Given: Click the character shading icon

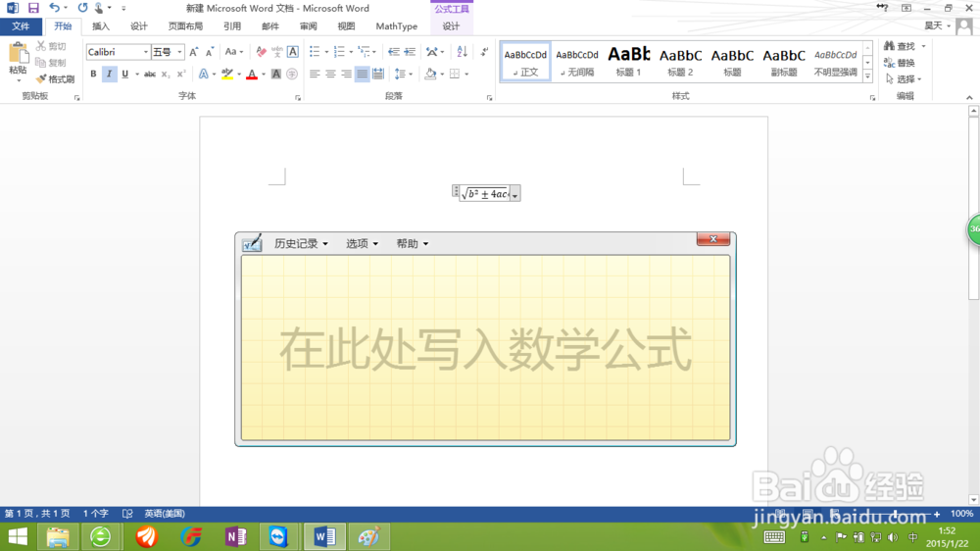Looking at the screenshot, I should 275,74.
